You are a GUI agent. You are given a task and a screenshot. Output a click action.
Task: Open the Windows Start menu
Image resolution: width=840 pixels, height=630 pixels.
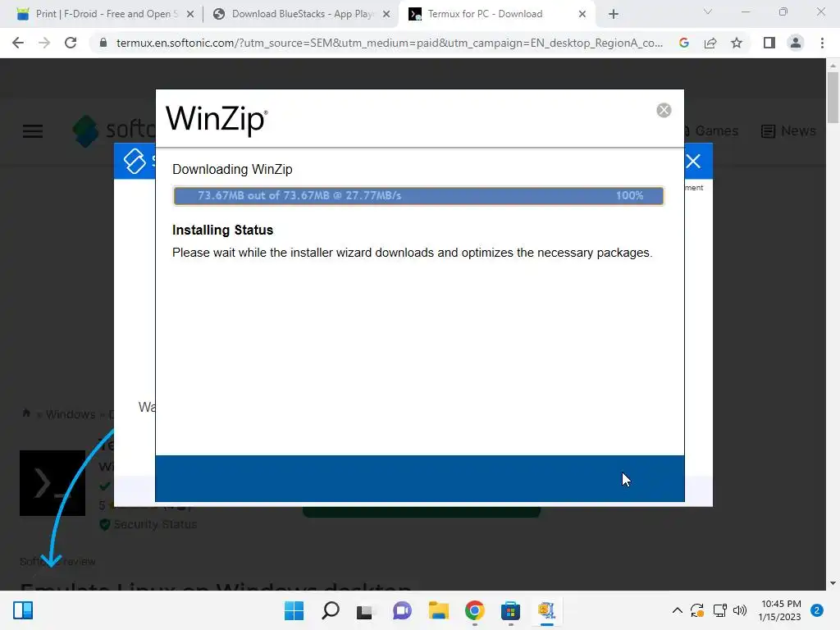[294, 610]
